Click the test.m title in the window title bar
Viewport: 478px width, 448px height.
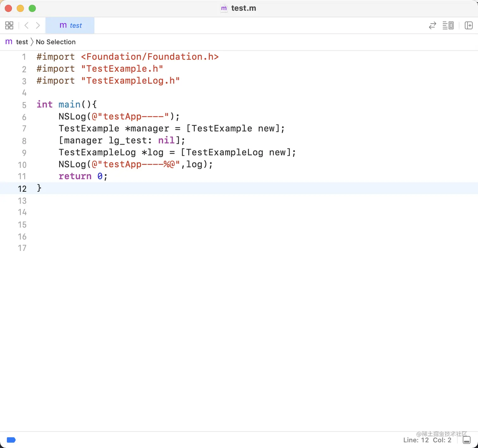click(x=244, y=8)
